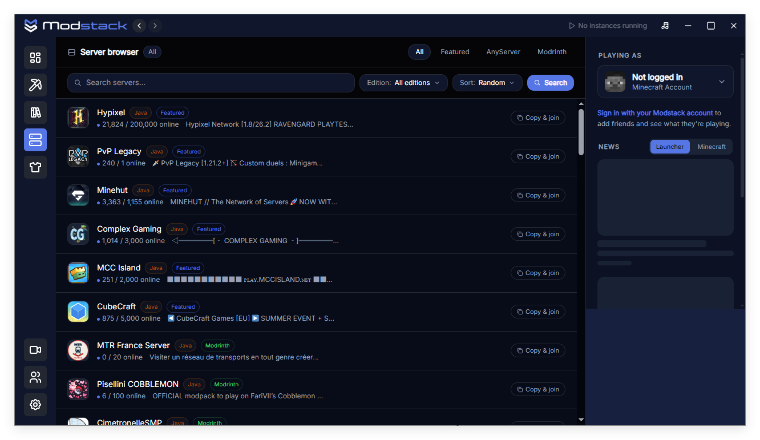Open the dashboard grid icon in sidebar
The image size is (760, 440).
[x=35, y=58]
